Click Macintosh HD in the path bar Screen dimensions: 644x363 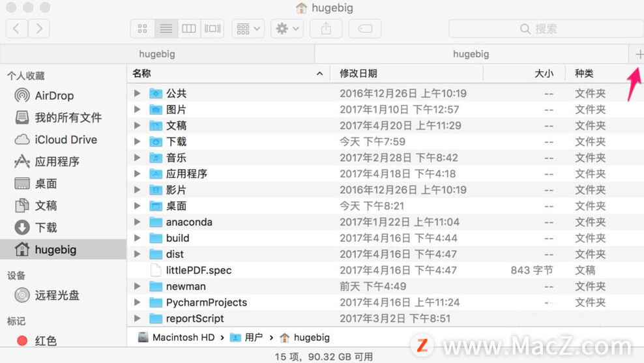coord(176,338)
